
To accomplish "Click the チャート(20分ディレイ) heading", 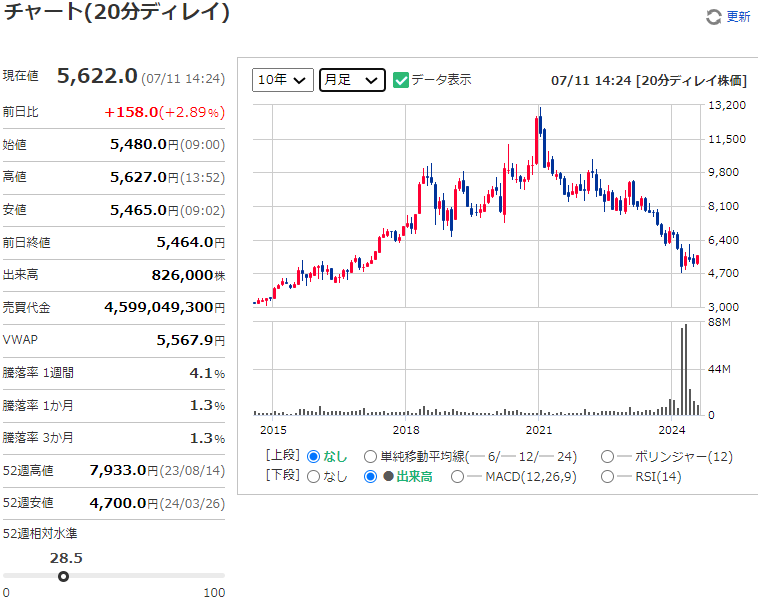I will (116, 13).
